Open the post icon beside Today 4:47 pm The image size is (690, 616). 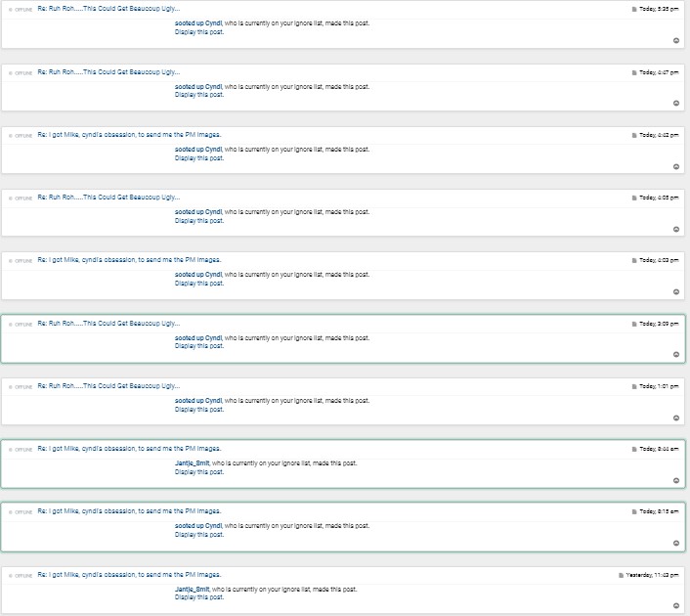[x=634, y=72]
